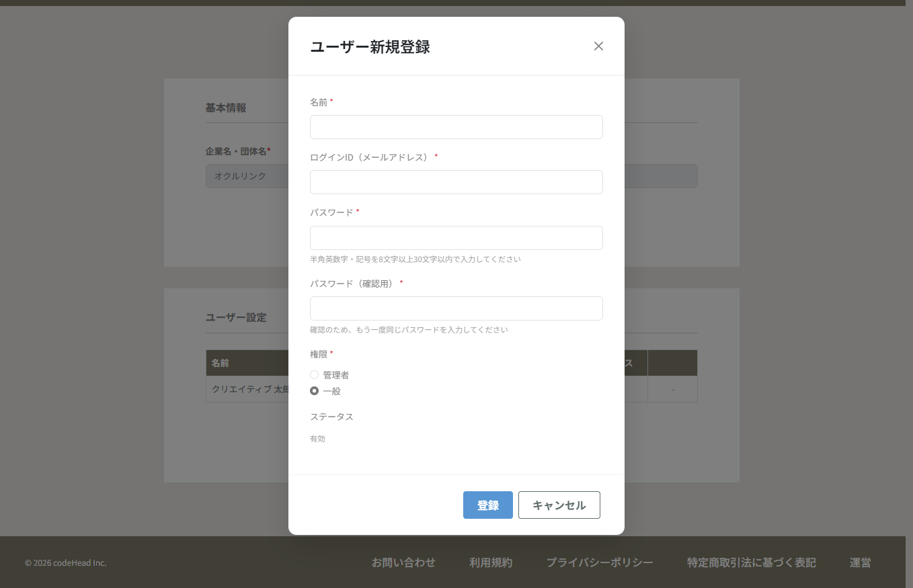Image resolution: width=913 pixels, height=588 pixels.
Task: Focus the ログインID（メールアドレス）input field
Action: (x=456, y=182)
